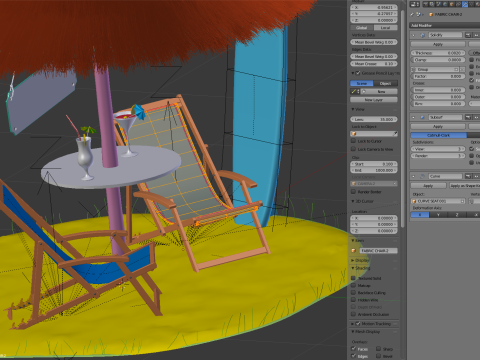480x360 pixels.
Task: Collapse the 3D Cursor panel
Action: pyautogui.click(x=353, y=201)
